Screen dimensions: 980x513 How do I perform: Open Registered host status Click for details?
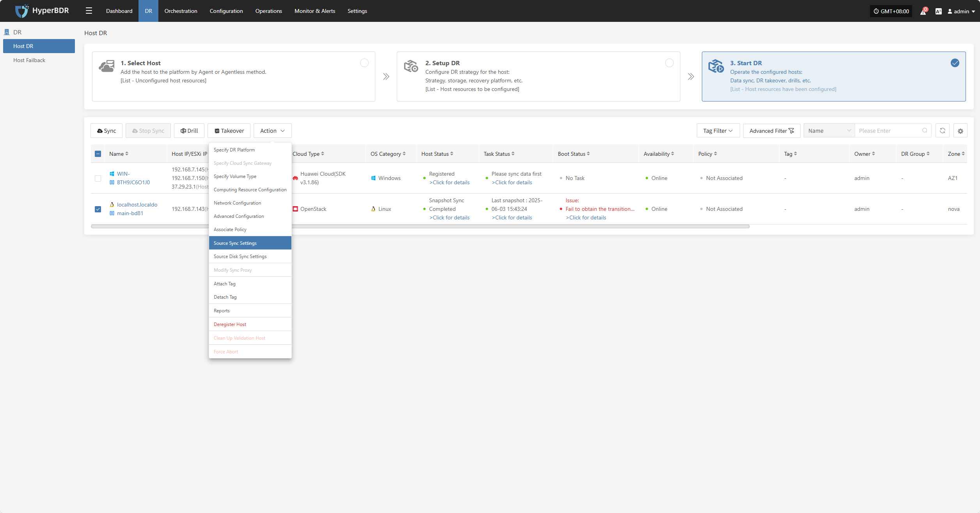point(449,182)
